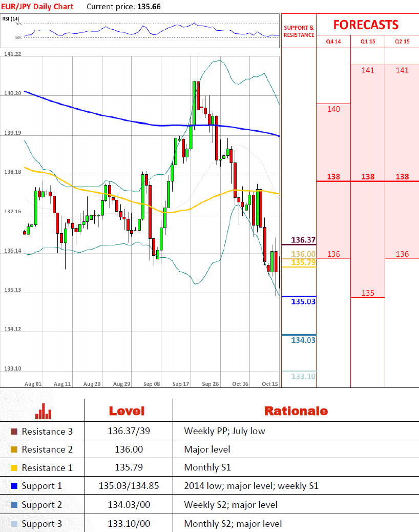Viewport: 419px width, 532px height.
Task: Click the 134.03 support level marker
Action: [303, 340]
